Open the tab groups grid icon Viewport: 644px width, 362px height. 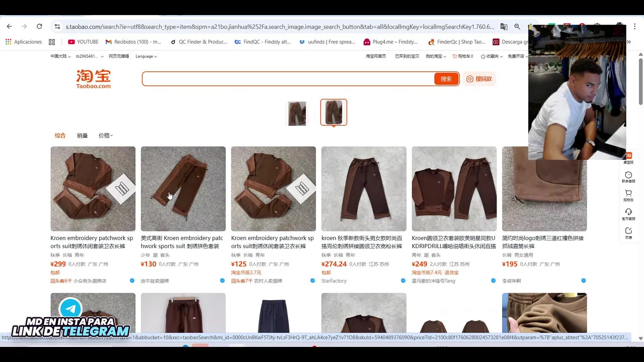pyautogui.click(x=52, y=42)
